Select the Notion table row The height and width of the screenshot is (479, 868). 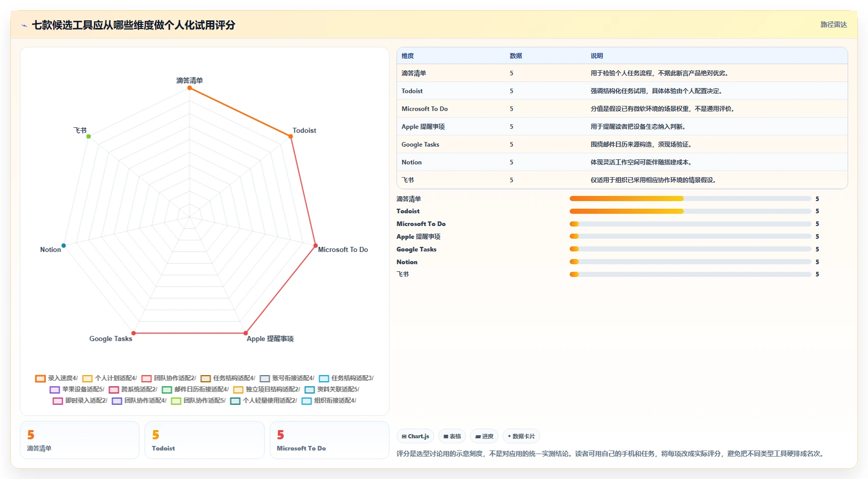pyautogui.click(x=622, y=162)
